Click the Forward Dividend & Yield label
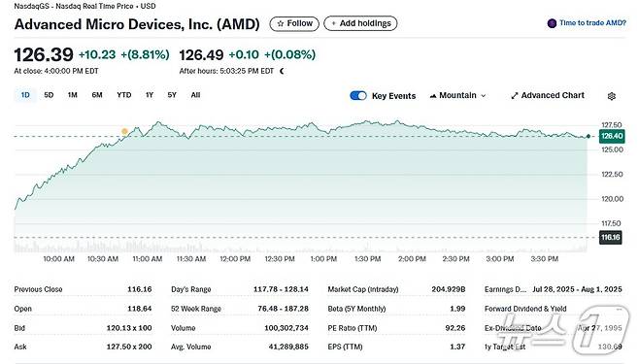 coord(525,309)
